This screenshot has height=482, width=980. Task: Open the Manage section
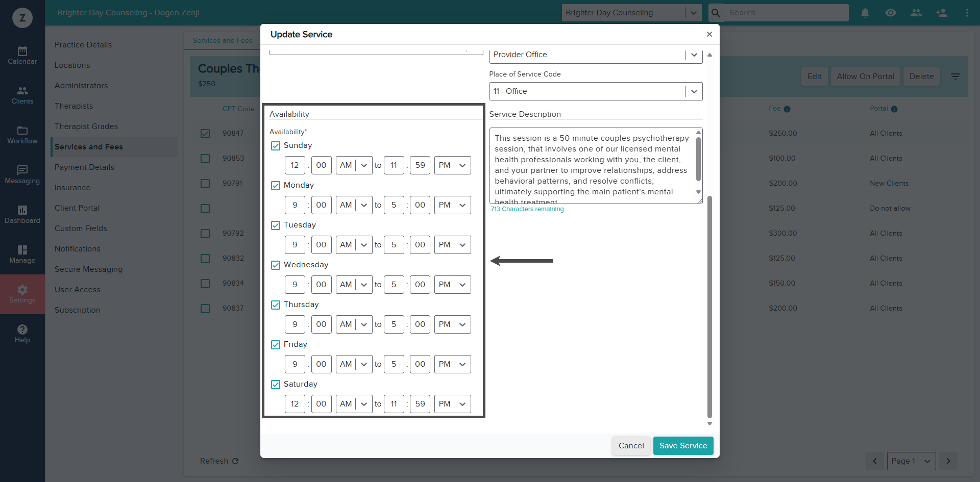tap(22, 255)
